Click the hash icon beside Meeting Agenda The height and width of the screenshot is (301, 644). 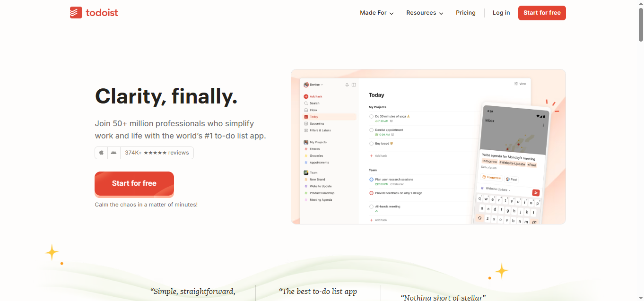click(x=306, y=200)
